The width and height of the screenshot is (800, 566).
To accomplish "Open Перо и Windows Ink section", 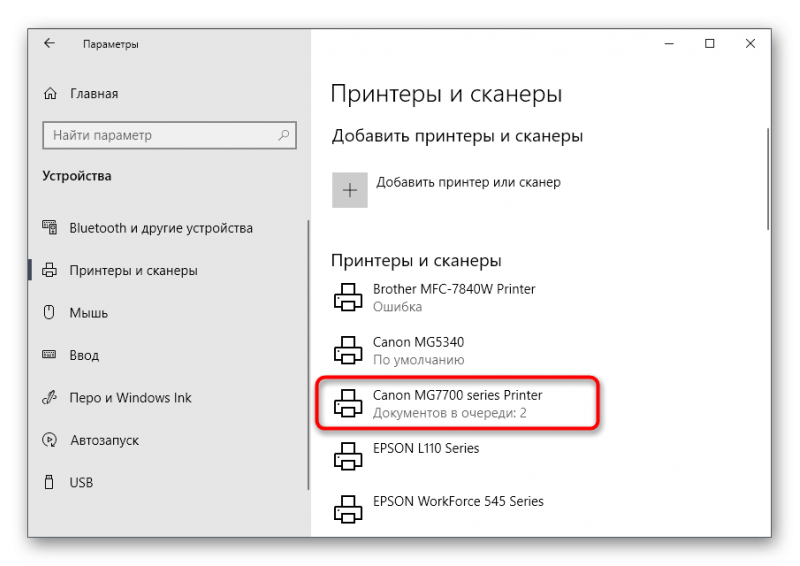I will (130, 398).
